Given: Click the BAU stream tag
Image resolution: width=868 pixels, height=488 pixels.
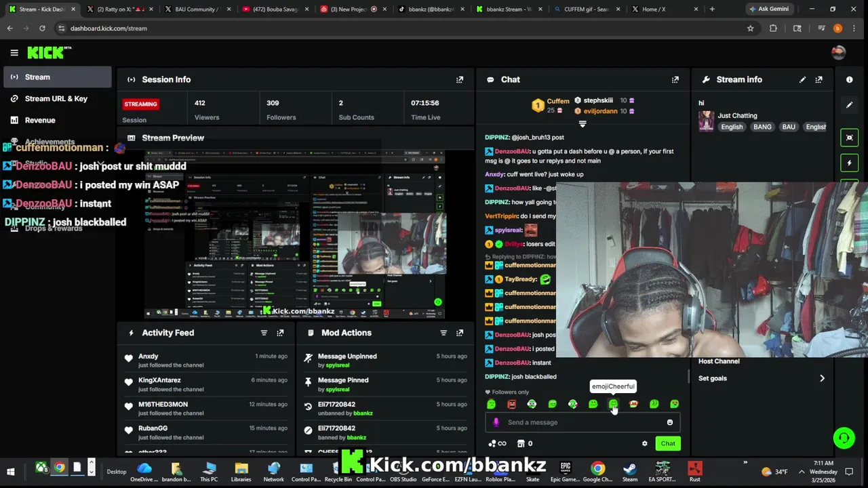Looking at the screenshot, I should coord(789,127).
